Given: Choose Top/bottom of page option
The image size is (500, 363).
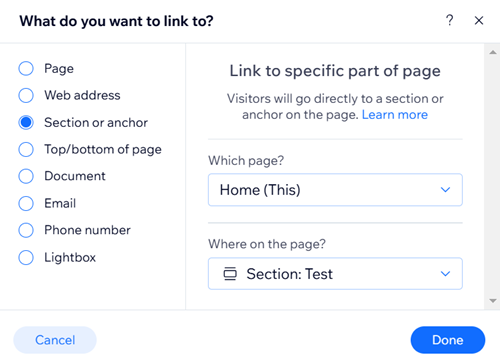Looking at the screenshot, I should 26,149.
